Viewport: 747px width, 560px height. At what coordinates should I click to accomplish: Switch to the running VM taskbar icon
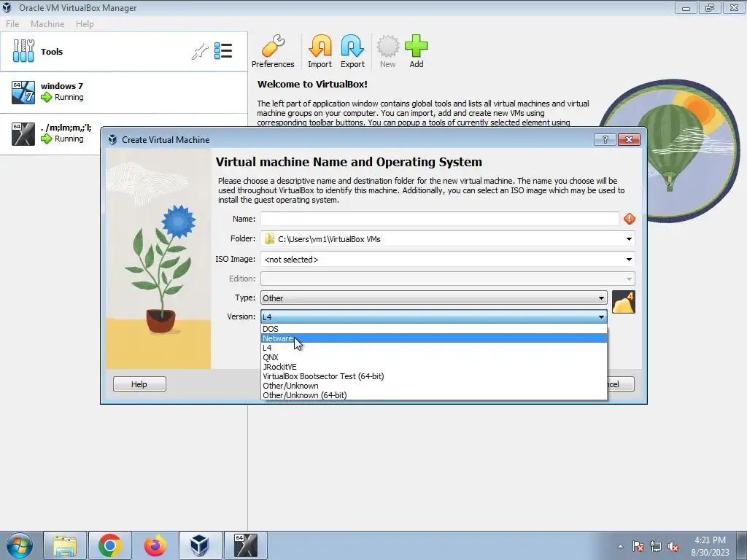pyautogui.click(x=245, y=545)
